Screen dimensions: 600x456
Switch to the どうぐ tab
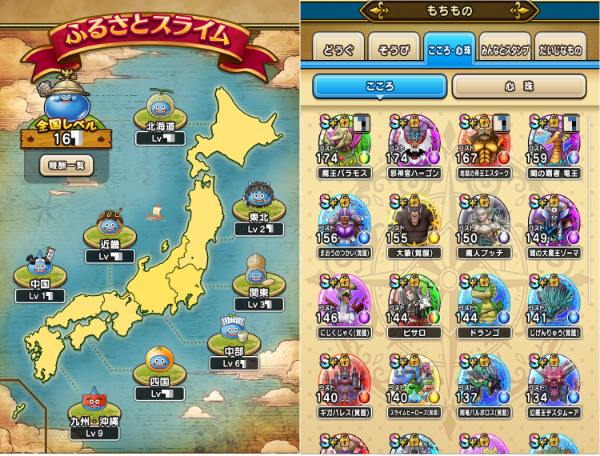[x=338, y=47]
